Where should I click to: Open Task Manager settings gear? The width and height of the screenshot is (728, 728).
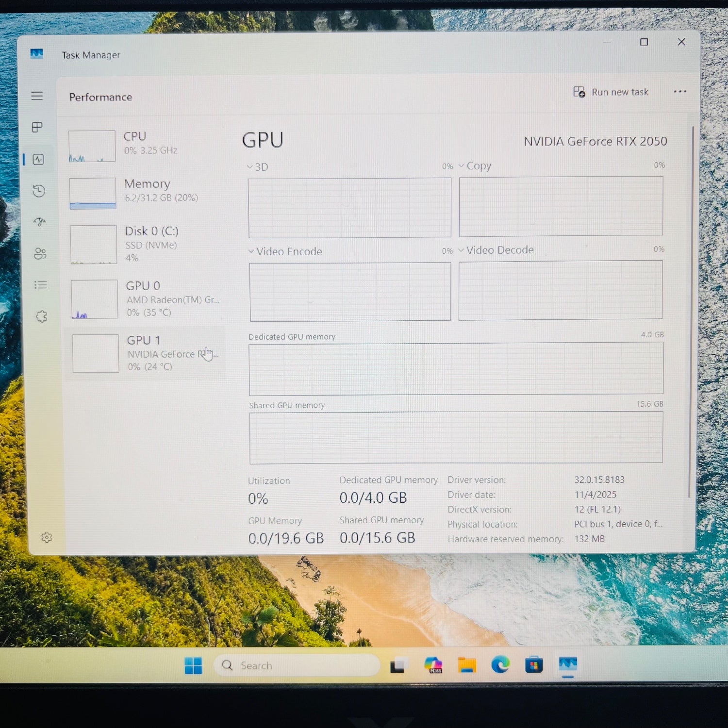tap(47, 537)
